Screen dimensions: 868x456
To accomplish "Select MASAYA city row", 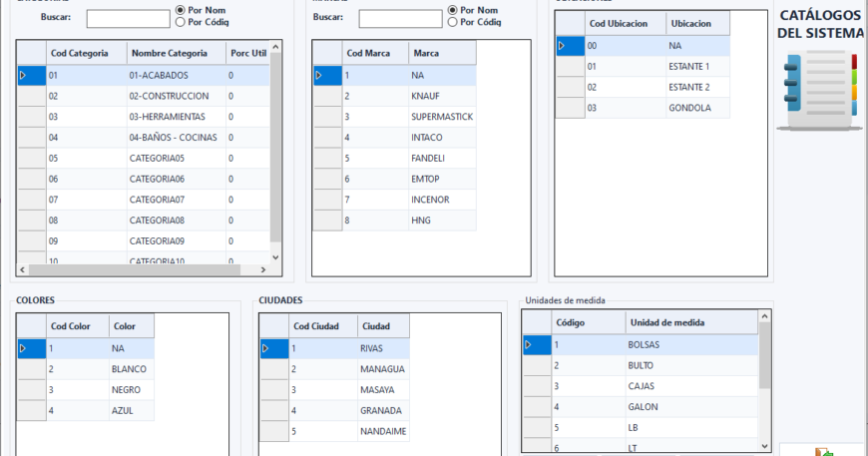I will (x=335, y=389).
